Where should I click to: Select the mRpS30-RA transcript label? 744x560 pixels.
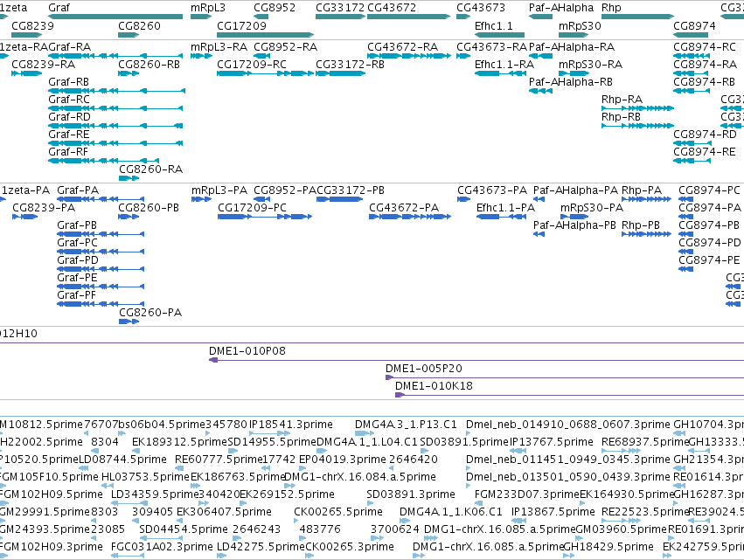pyautogui.click(x=591, y=65)
